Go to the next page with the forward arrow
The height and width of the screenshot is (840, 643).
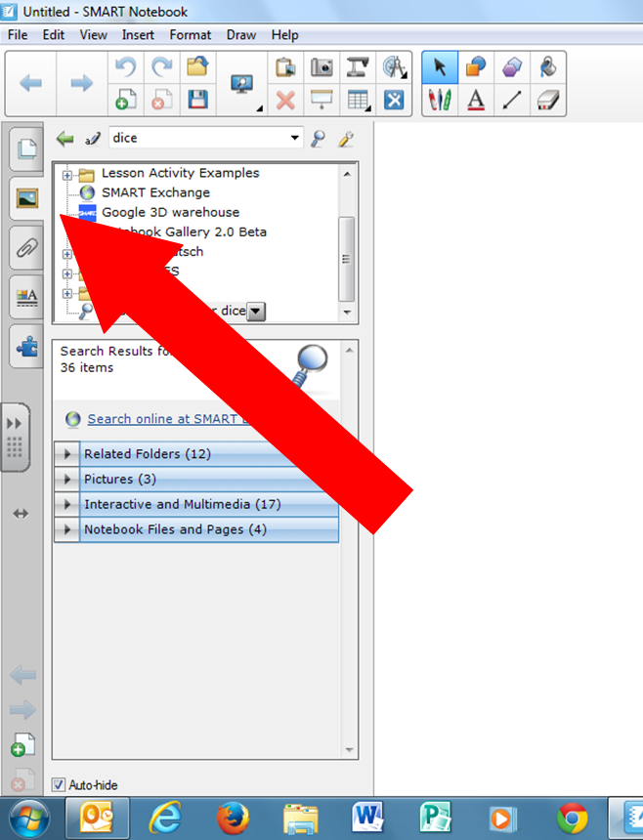pyautogui.click(x=81, y=83)
